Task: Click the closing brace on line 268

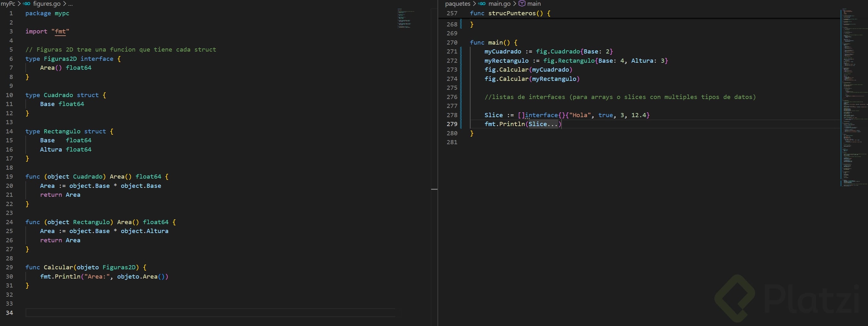Action: click(x=472, y=24)
